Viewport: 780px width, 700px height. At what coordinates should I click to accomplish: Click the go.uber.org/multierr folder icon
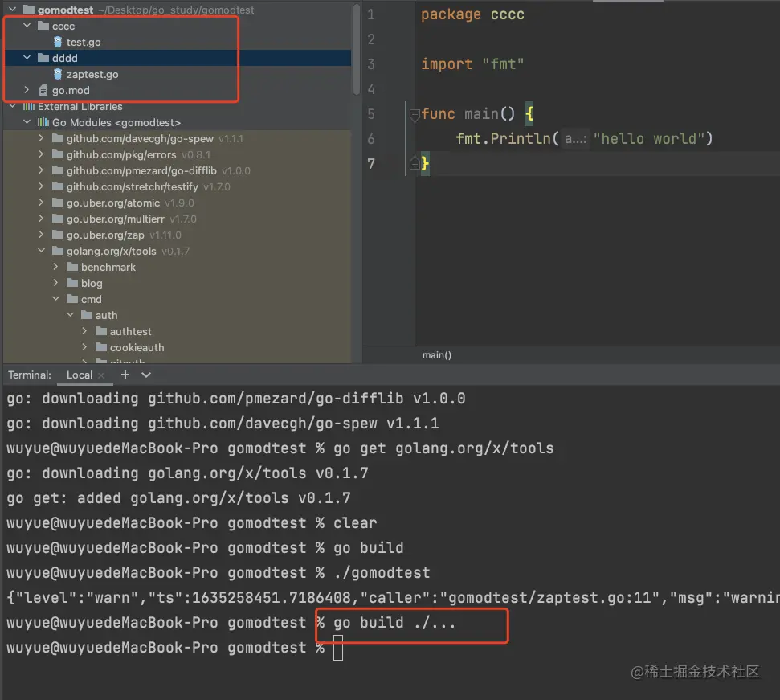coord(58,219)
